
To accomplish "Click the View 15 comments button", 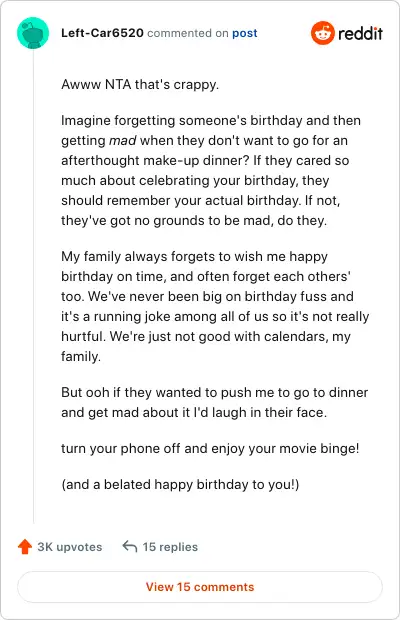I will pyautogui.click(x=200, y=587).
